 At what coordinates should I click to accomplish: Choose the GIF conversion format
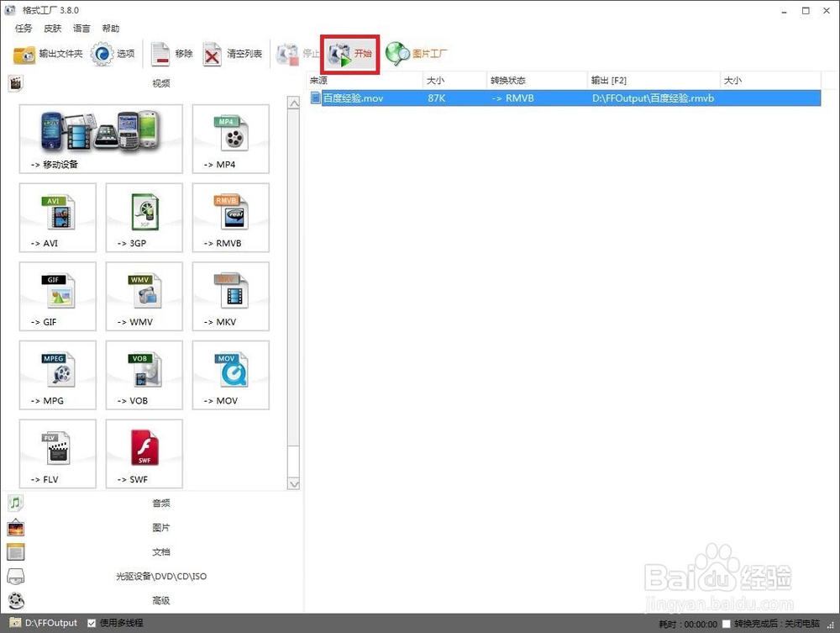(x=58, y=297)
